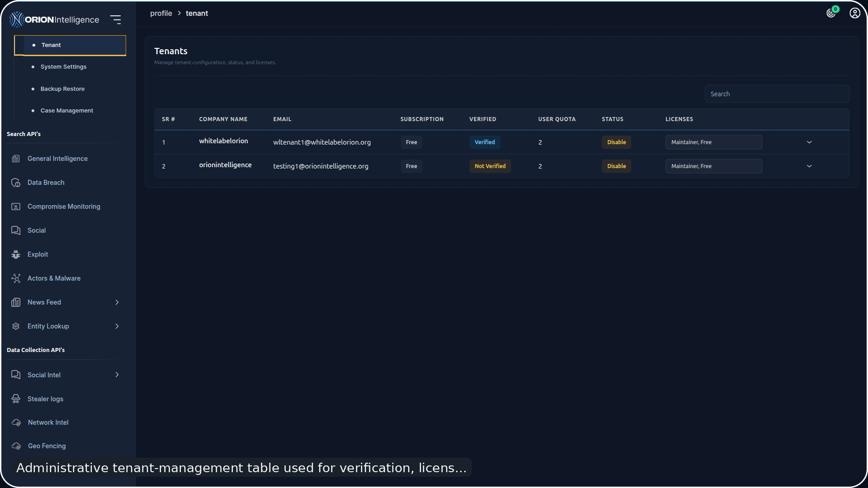
Task: Open Compromise Monitoring page
Action: [x=64, y=206]
